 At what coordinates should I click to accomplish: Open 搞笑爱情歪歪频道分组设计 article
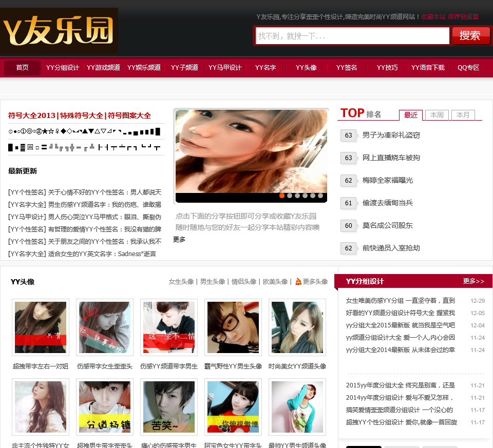[x=400, y=410]
